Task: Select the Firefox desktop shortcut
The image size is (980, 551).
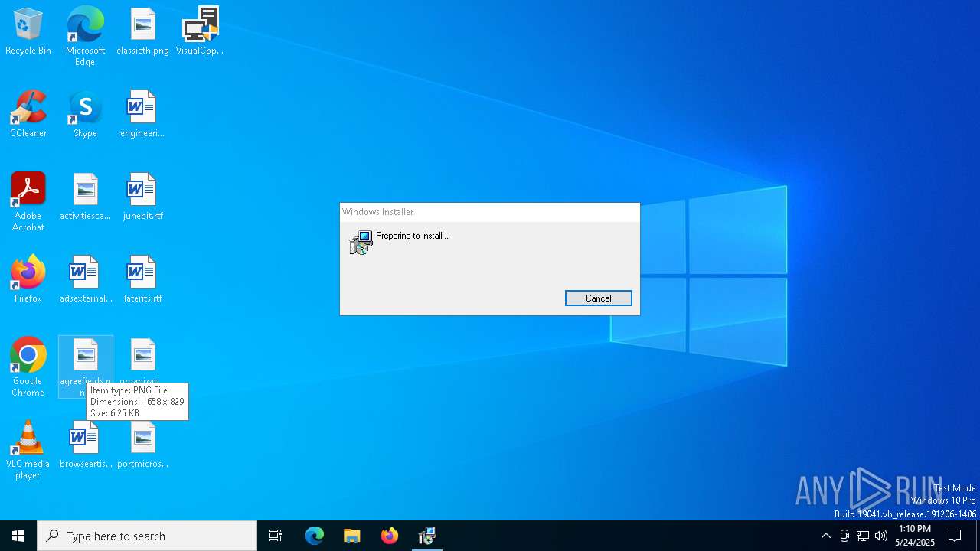Action: (28, 280)
